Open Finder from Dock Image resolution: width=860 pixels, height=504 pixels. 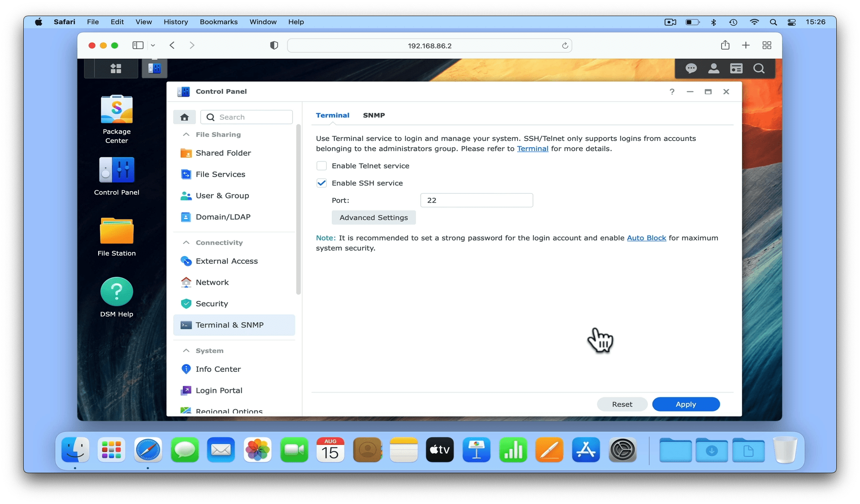(75, 450)
